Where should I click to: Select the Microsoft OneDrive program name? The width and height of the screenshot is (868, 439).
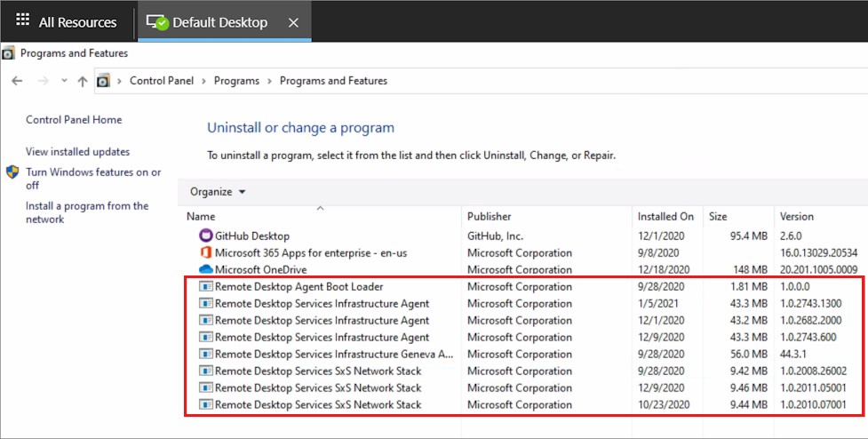260,270
